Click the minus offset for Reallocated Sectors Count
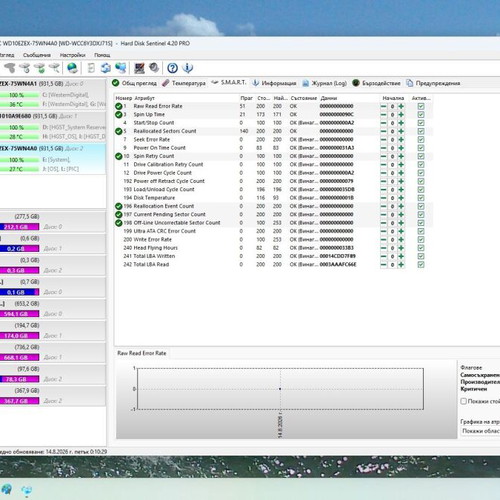Viewport: 500px width, 500px height. pyautogui.click(x=383, y=131)
